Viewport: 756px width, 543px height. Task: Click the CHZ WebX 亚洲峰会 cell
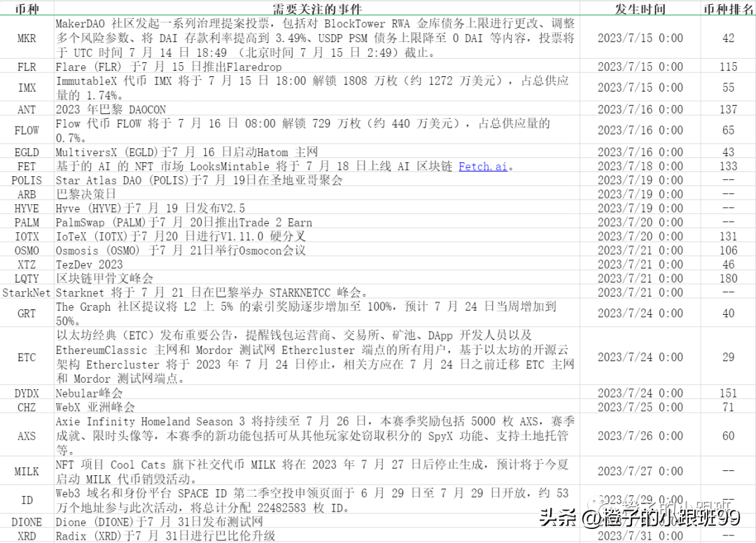coord(317,407)
